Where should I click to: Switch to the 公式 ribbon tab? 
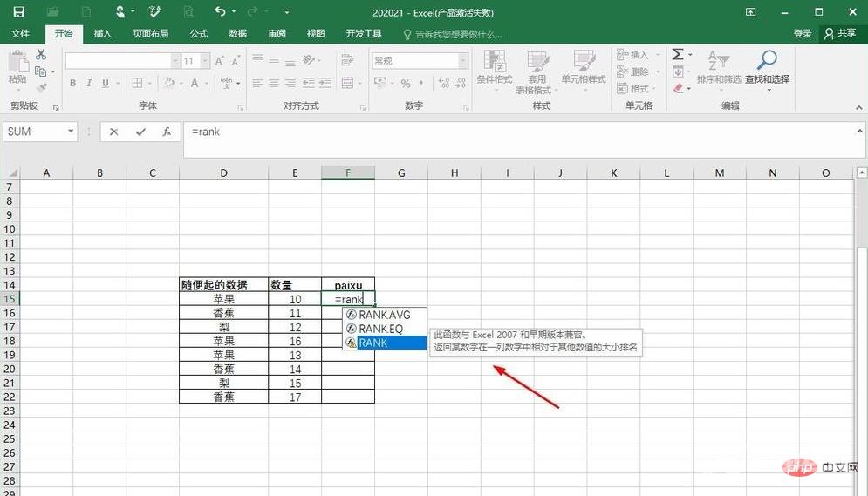(x=198, y=34)
